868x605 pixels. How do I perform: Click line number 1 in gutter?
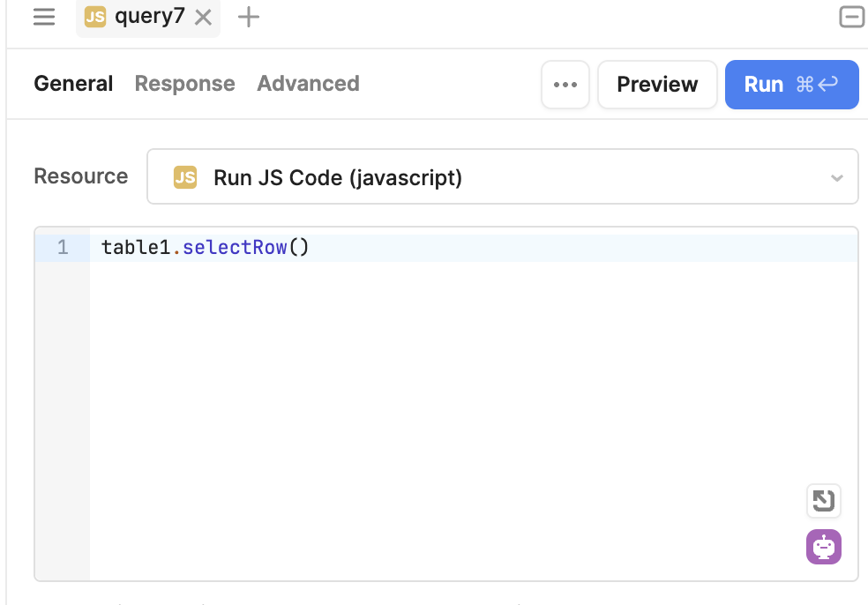click(x=63, y=248)
